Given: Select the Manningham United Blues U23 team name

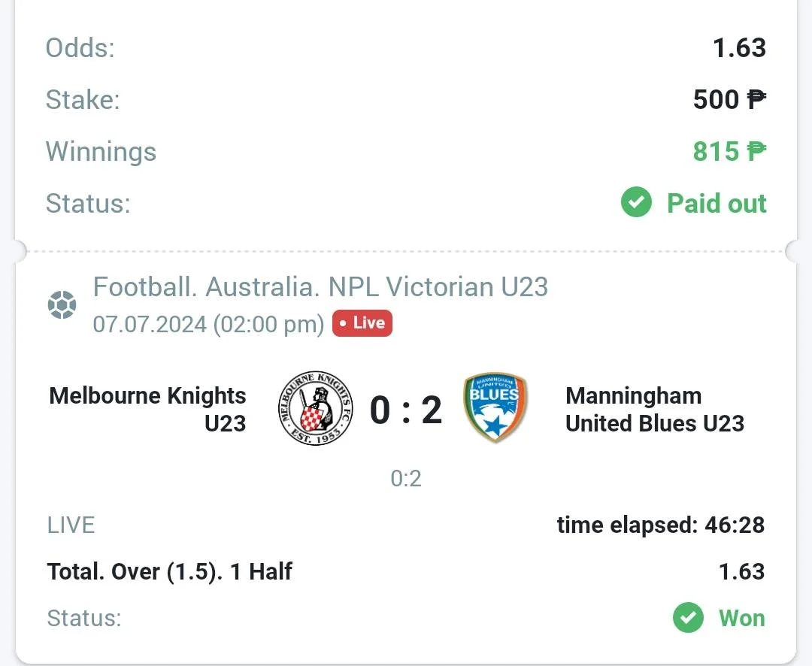Looking at the screenshot, I should [x=655, y=409].
